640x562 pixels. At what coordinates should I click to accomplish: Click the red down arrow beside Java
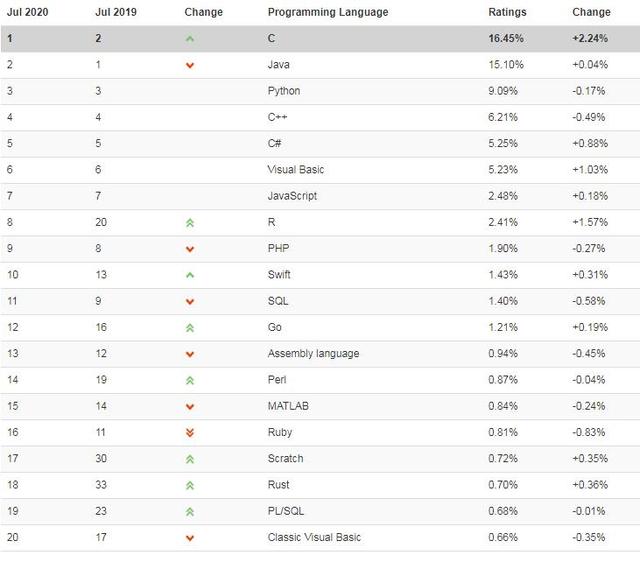190,65
